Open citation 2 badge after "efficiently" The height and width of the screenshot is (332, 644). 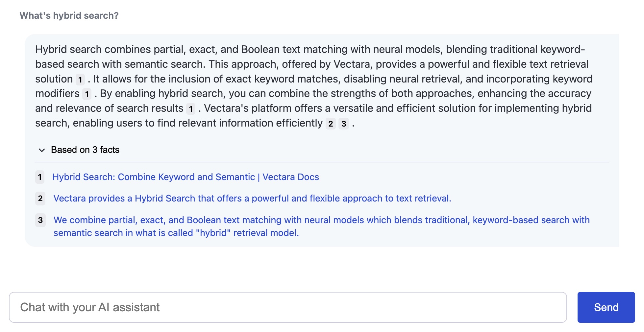331,124
